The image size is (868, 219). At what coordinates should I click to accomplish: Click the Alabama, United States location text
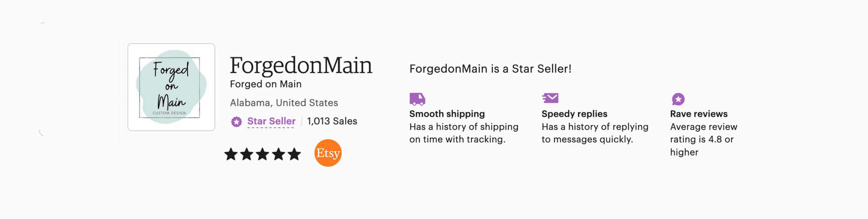click(284, 103)
